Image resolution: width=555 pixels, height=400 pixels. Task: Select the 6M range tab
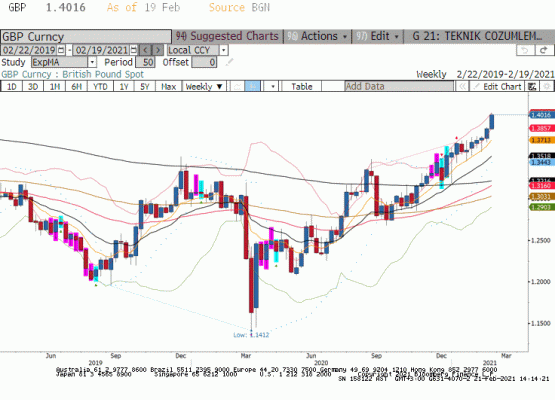point(76,86)
